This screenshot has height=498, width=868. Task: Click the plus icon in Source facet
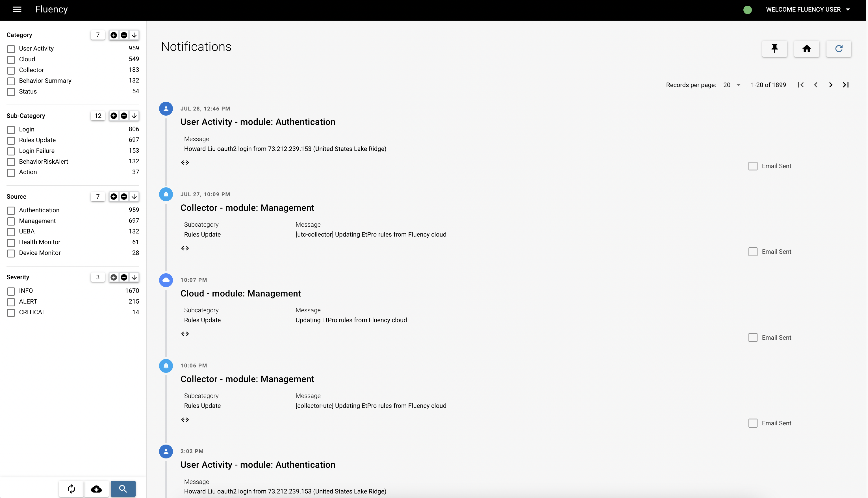114,196
